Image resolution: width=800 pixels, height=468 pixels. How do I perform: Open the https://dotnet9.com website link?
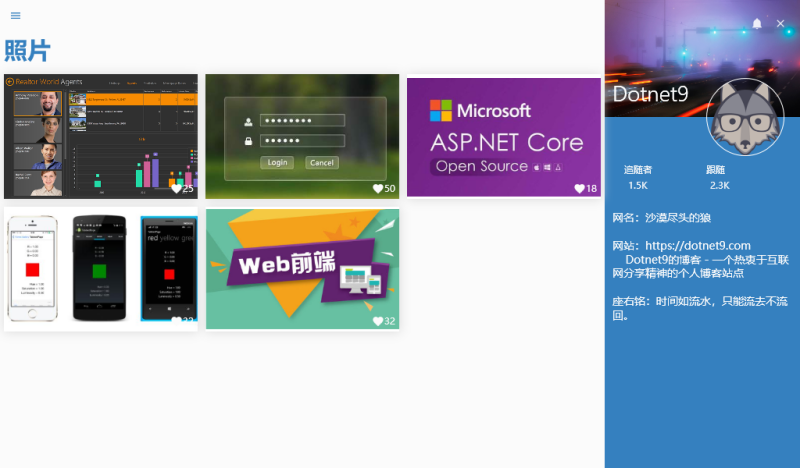697,245
